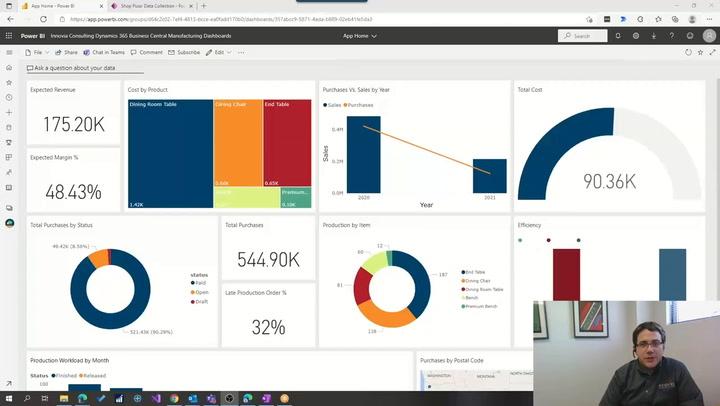Viewport: 720px width, 406px height.
Task: Go to Home in left sidebar
Action: (x=9, y=68)
